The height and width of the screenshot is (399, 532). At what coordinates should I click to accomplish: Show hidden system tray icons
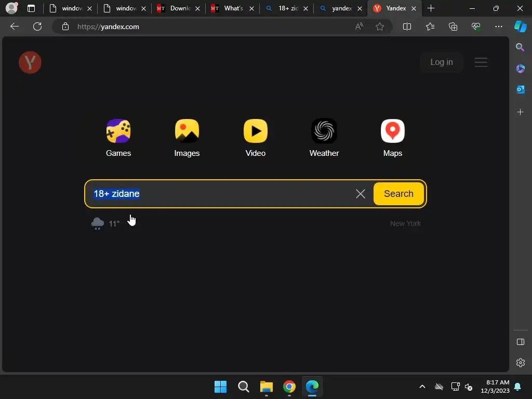point(422,387)
